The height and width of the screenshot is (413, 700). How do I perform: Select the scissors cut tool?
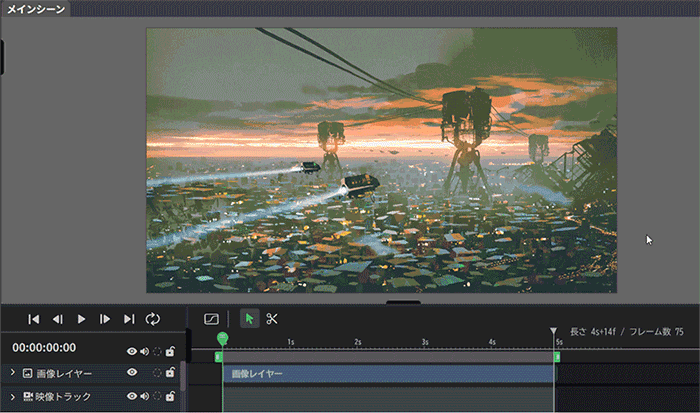click(272, 319)
